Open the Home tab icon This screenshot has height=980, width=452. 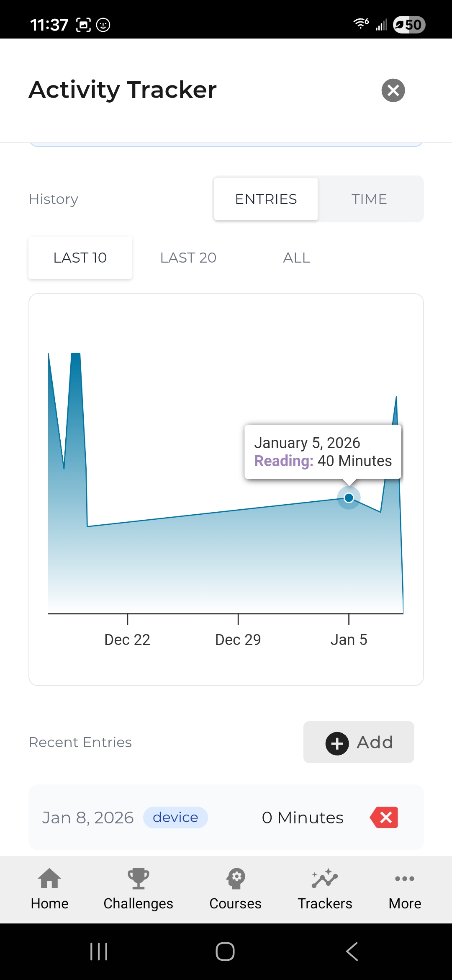coord(49,879)
